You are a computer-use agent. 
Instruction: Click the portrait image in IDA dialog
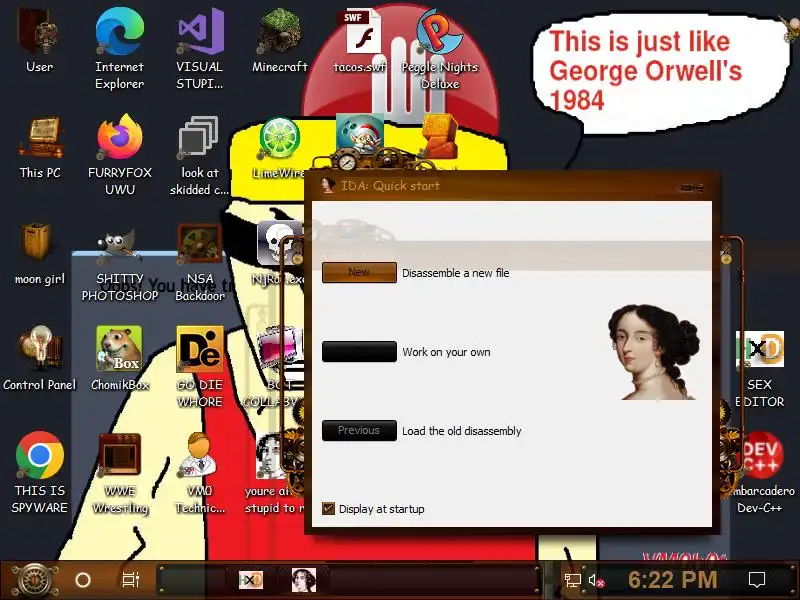(x=655, y=352)
